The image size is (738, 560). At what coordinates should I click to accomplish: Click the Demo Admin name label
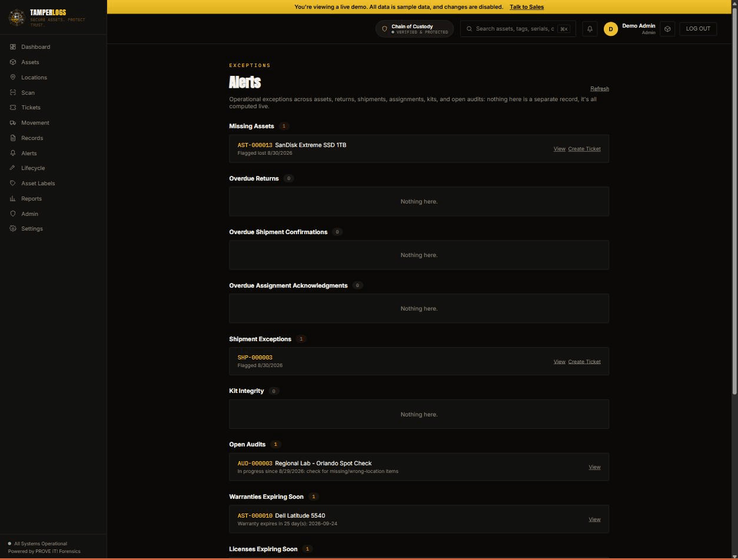pos(639,26)
